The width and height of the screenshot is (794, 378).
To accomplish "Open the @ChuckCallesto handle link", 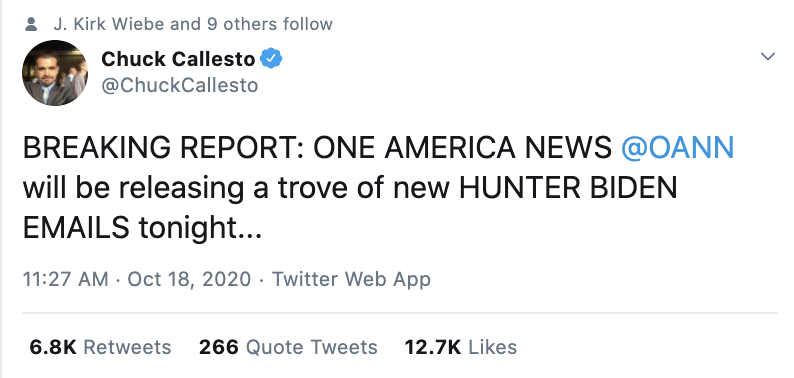I will click(x=180, y=85).
